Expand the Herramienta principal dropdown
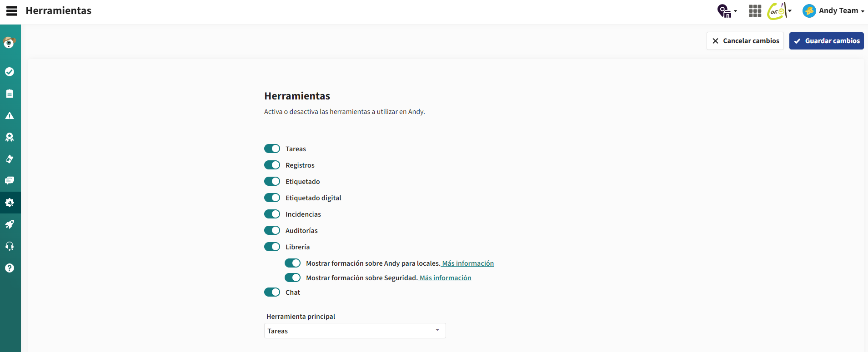The image size is (868, 352). coord(355,331)
